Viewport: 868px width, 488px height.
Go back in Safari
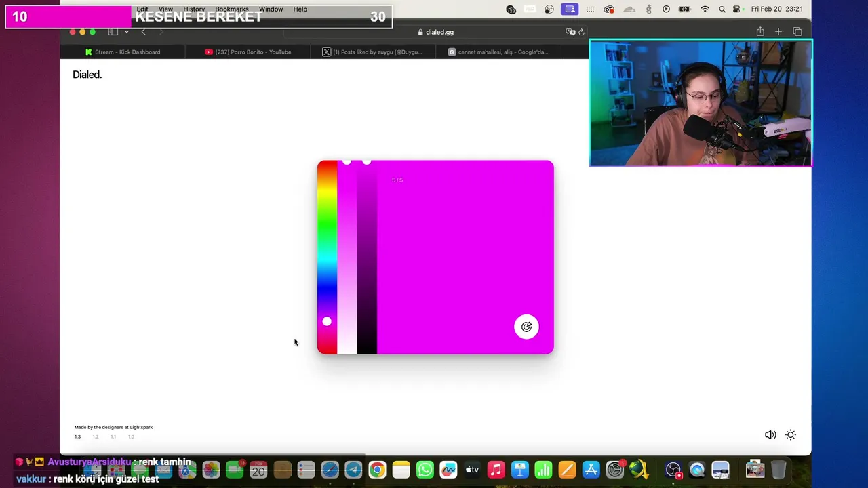(143, 32)
